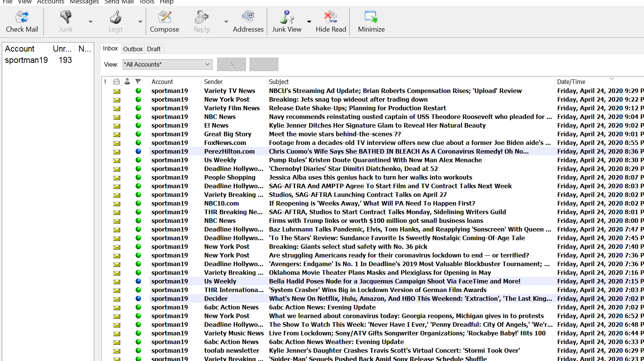Screen dimensions: 644x361
Task: Open the All Accounts view combo box
Action: coord(167,64)
